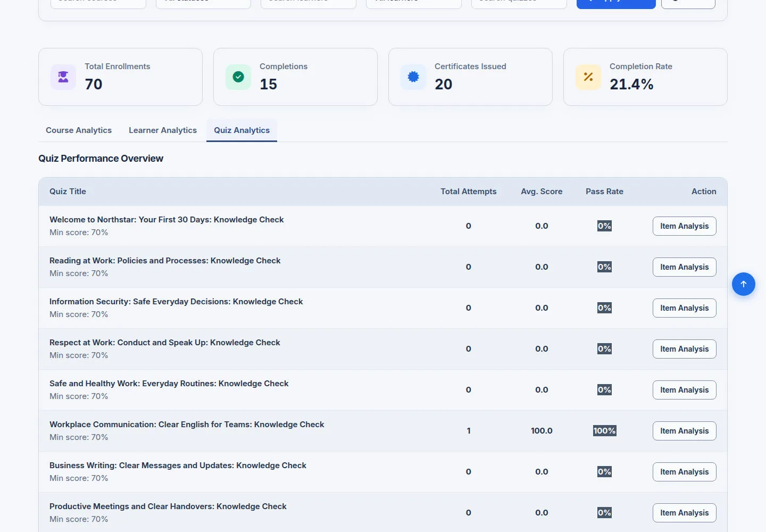Select "Safe and Healthy Work: Everyday Routines" title
Viewport: 766px width, 532px height.
pyautogui.click(x=169, y=384)
